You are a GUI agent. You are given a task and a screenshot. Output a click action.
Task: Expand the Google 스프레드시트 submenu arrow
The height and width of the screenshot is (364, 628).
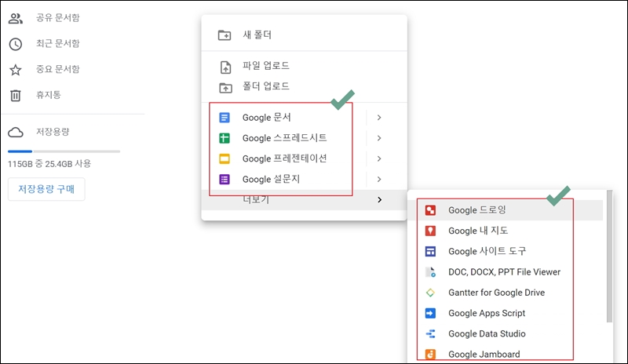coord(379,138)
